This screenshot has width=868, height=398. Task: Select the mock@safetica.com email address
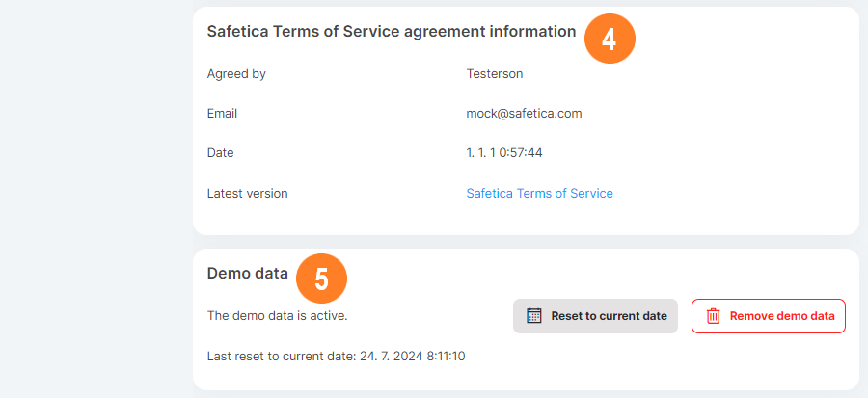tap(524, 113)
